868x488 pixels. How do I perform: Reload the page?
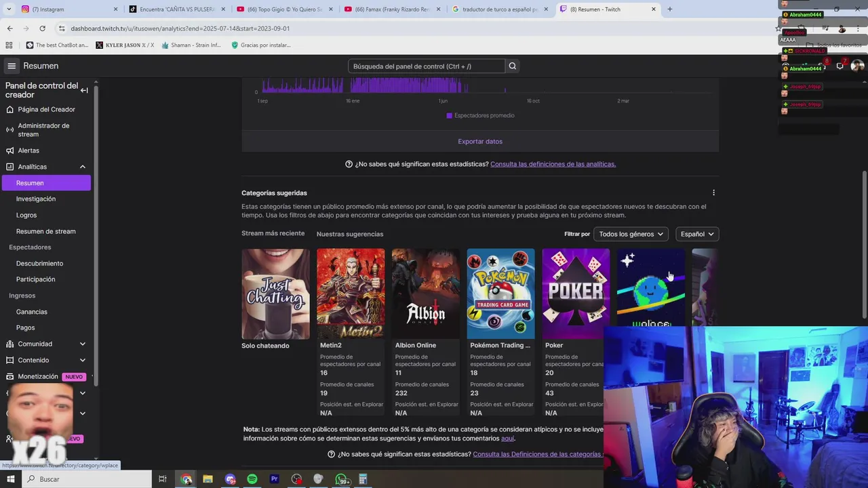(x=42, y=28)
